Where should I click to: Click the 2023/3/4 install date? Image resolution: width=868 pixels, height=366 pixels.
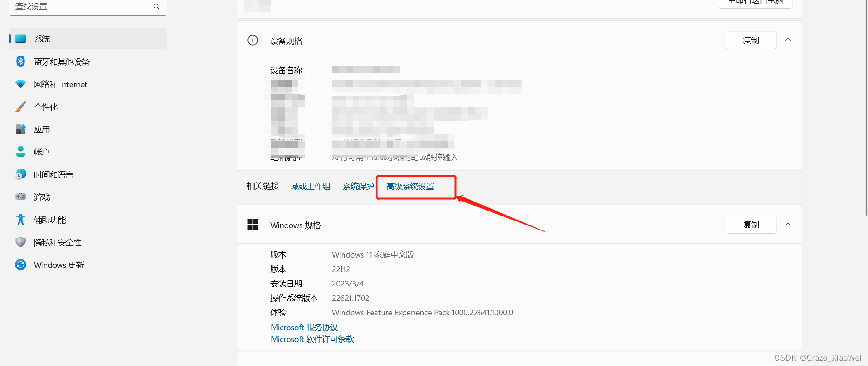point(348,284)
